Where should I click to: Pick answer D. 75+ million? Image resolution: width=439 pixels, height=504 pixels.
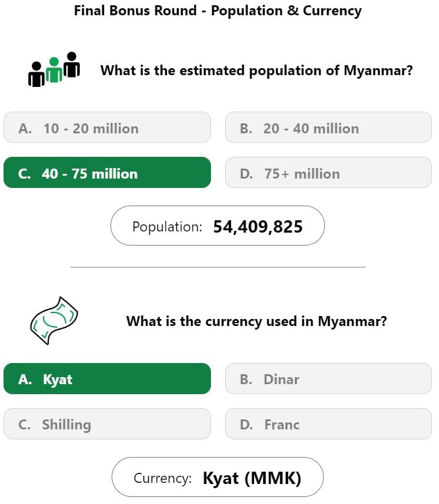(329, 173)
